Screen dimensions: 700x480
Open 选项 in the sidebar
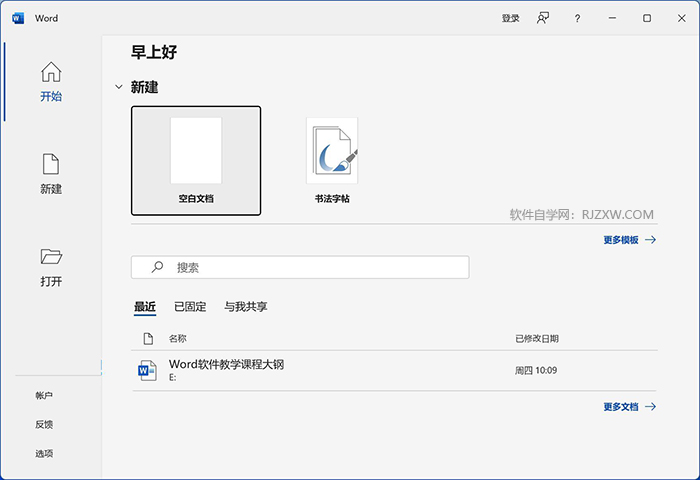coord(44,454)
